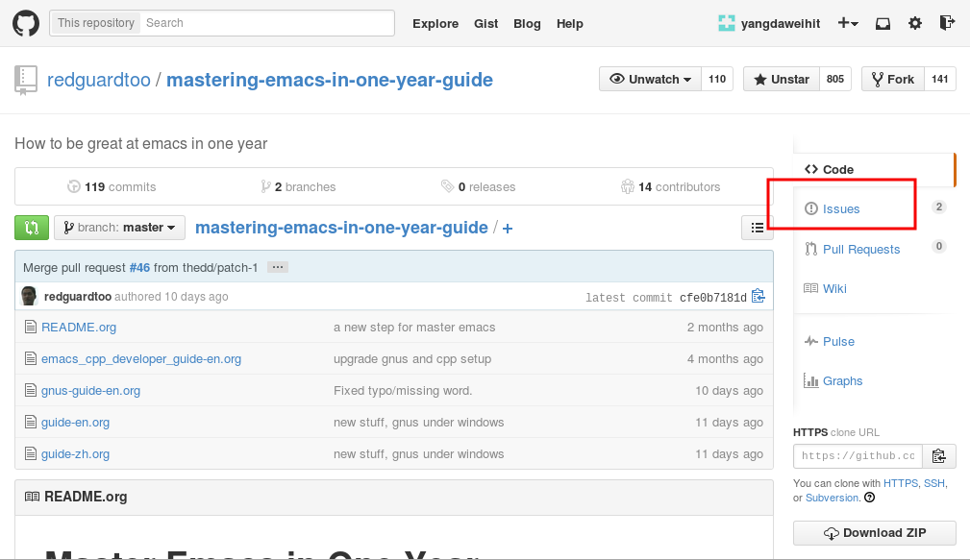View the 14 contributors

(x=671, y=186)
